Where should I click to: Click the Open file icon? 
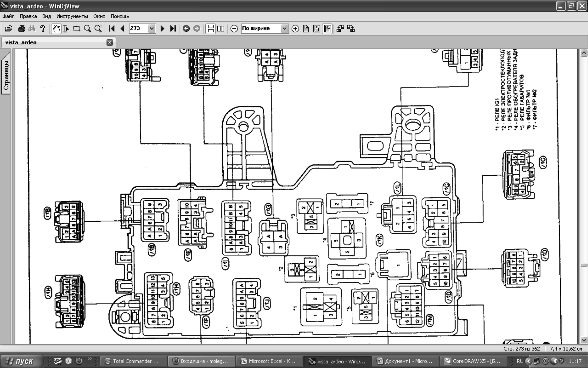click(8, 29)
